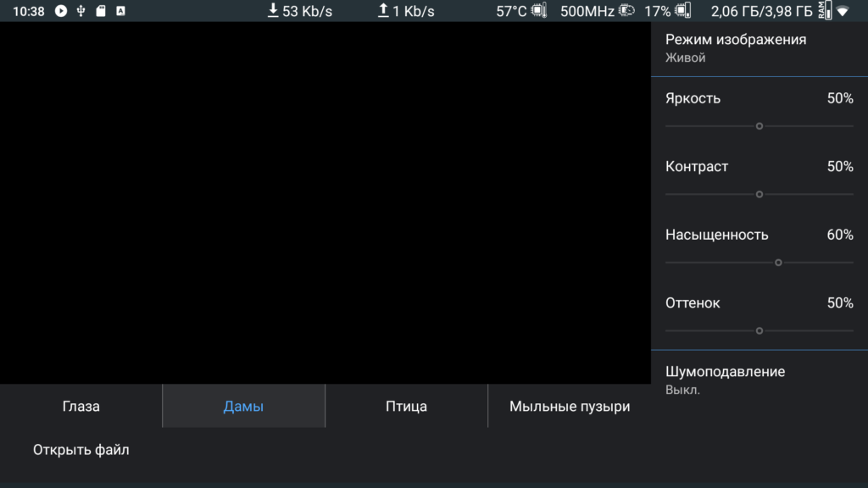Tap the CPU temperature chip icon
Screen dimensions: 868x488
point(540,11)
